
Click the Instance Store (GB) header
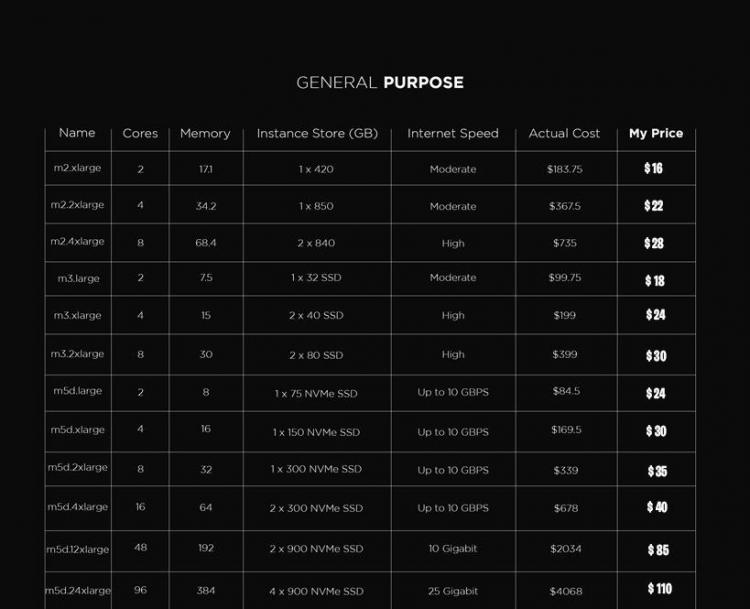[x=317, y=134]
